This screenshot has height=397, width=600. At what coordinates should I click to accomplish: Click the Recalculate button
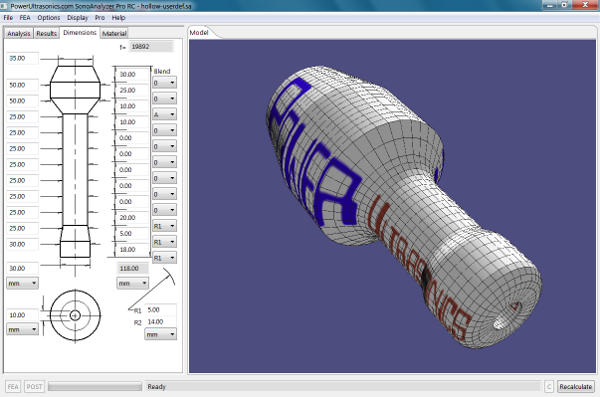[x=576, y=387]
